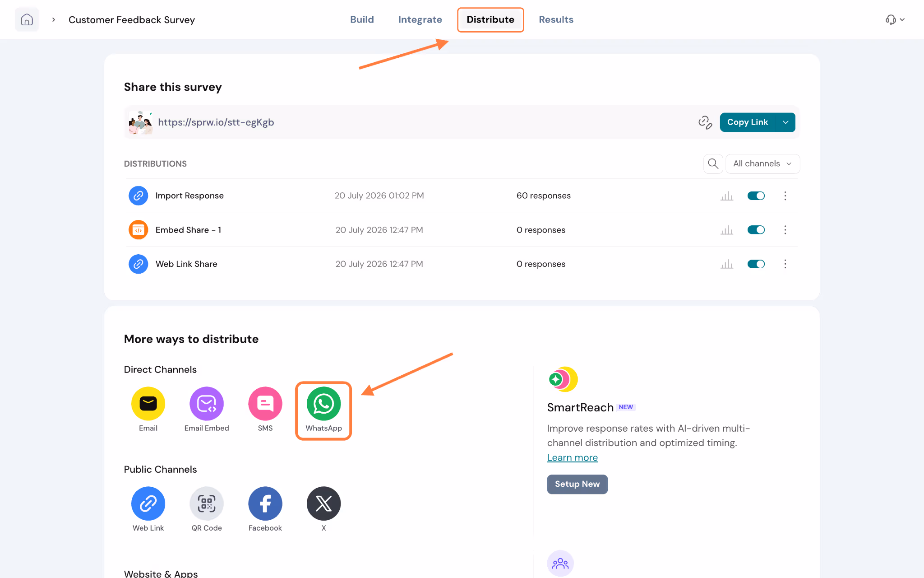Open more options for Import Response
Screen dimensions: 924x578
[785, 196]
